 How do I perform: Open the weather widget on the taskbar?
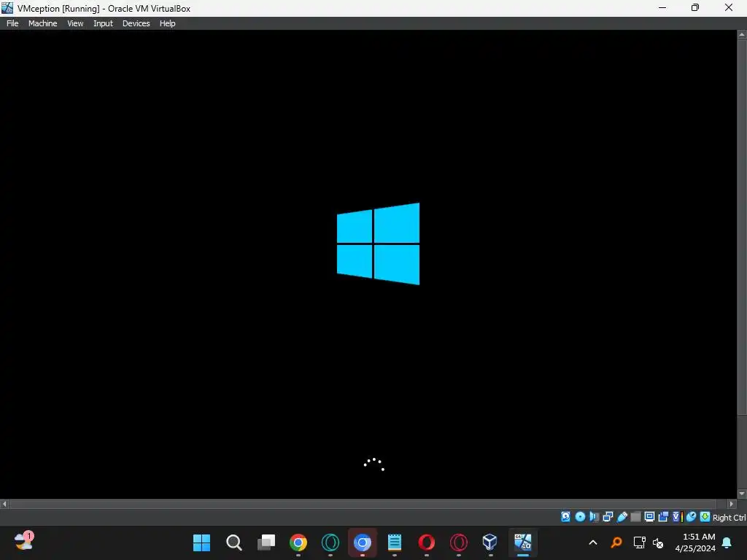pos(24,542)
